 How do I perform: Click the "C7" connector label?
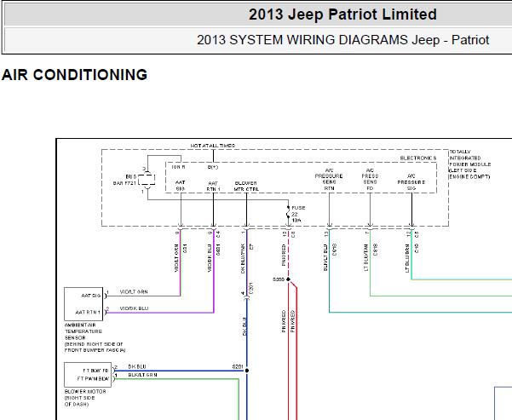click(x=251, y=246)
